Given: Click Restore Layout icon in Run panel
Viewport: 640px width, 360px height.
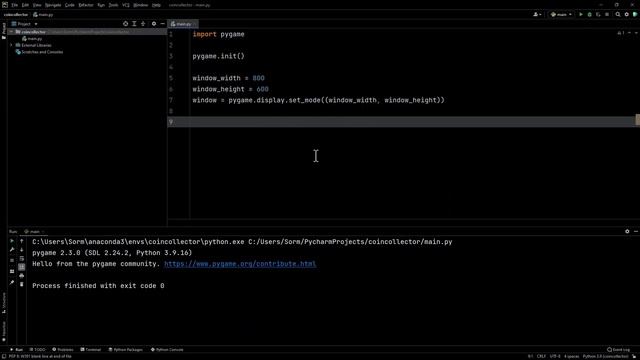Looking at the screenshot, I should point(12,271).
